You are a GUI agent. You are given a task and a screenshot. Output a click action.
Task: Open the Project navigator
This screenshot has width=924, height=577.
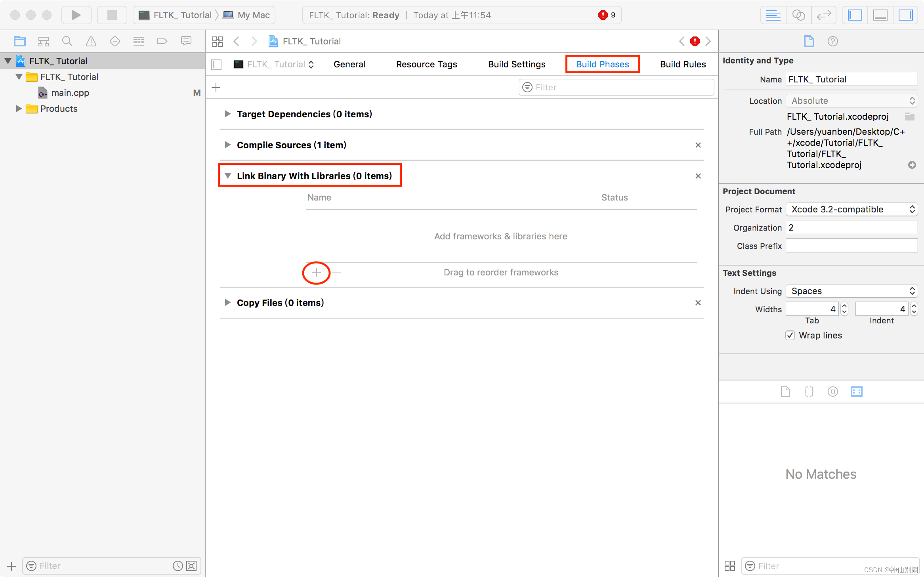click(x=20, y=41)
